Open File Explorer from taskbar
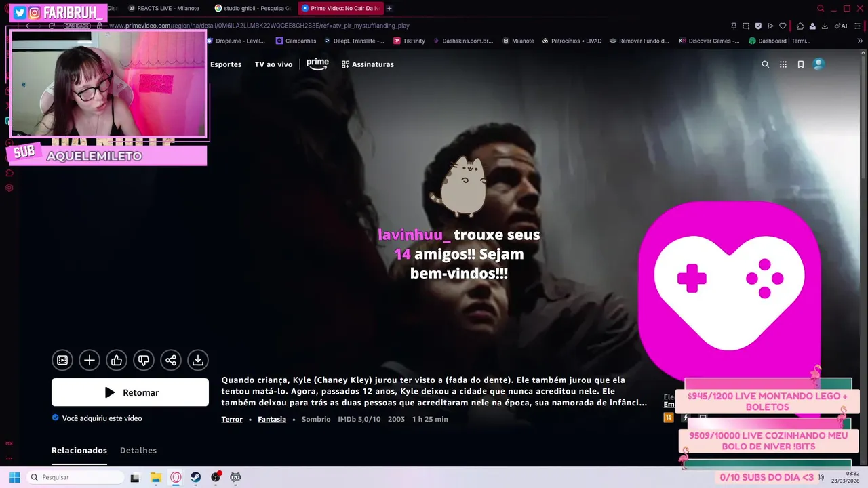 pos(155,477)
